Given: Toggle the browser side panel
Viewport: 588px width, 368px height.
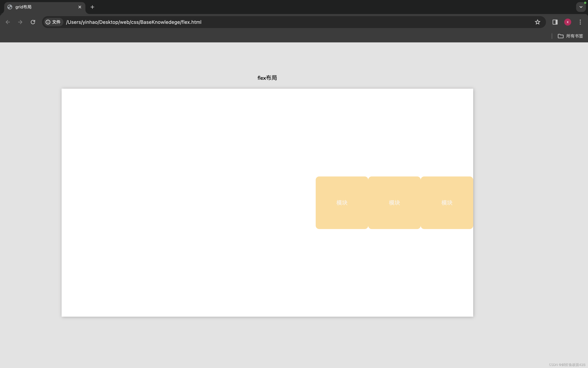Looking at the screenshot, I should tap(555, 22).
